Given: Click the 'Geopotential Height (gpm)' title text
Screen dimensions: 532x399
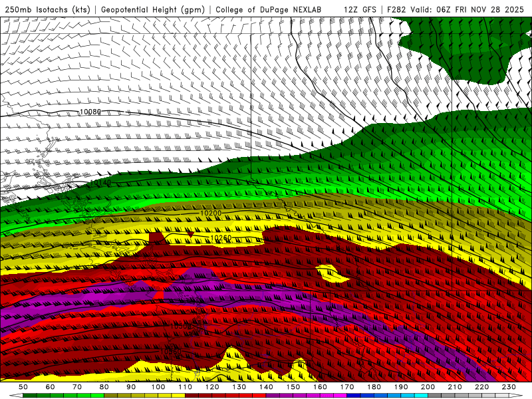Looking at the screenshot, I should (x=153, y=9).
